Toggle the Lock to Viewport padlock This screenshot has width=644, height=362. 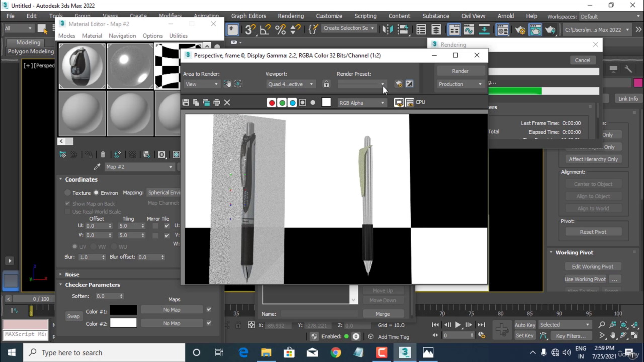point(326,84)
